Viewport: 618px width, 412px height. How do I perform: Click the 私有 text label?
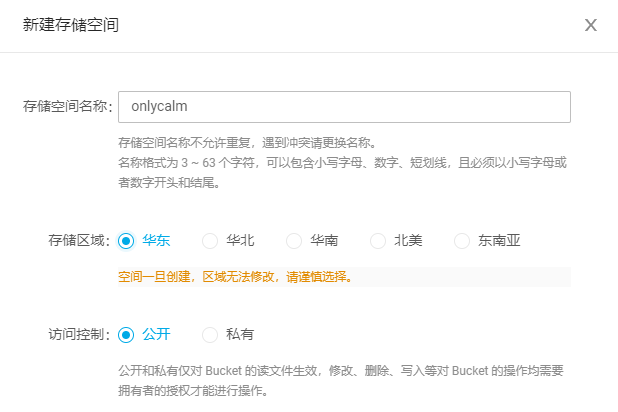[240, 334]
